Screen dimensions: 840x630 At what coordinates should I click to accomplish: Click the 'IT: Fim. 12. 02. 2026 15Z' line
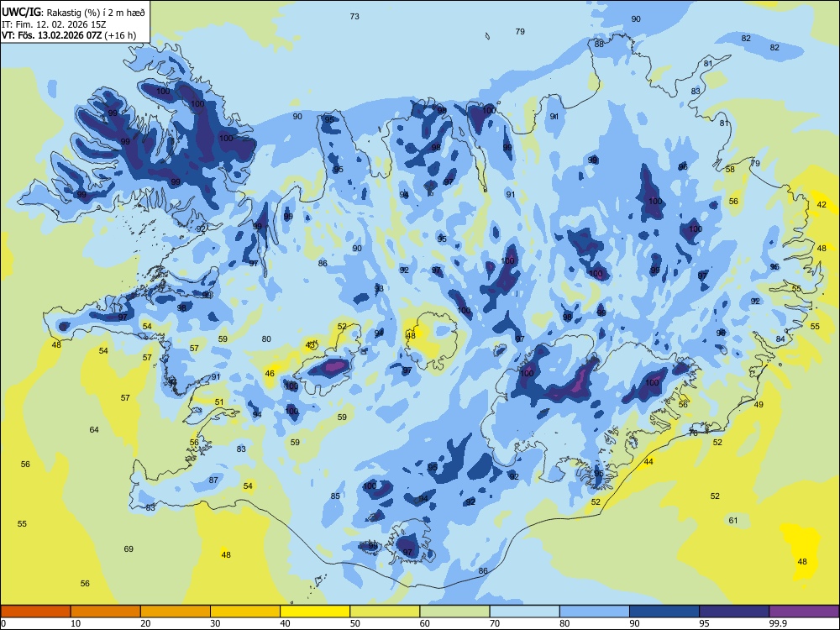pos(54,24)
